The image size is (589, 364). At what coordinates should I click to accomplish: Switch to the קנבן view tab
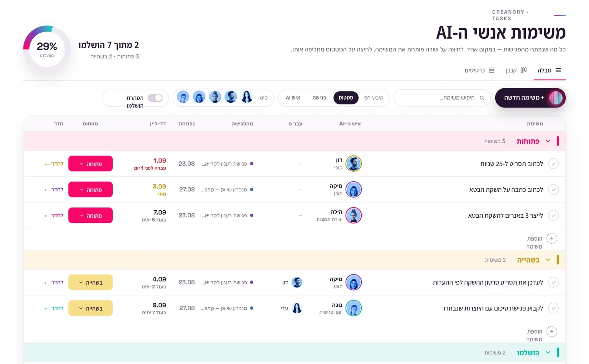click(x=516, y=70)
